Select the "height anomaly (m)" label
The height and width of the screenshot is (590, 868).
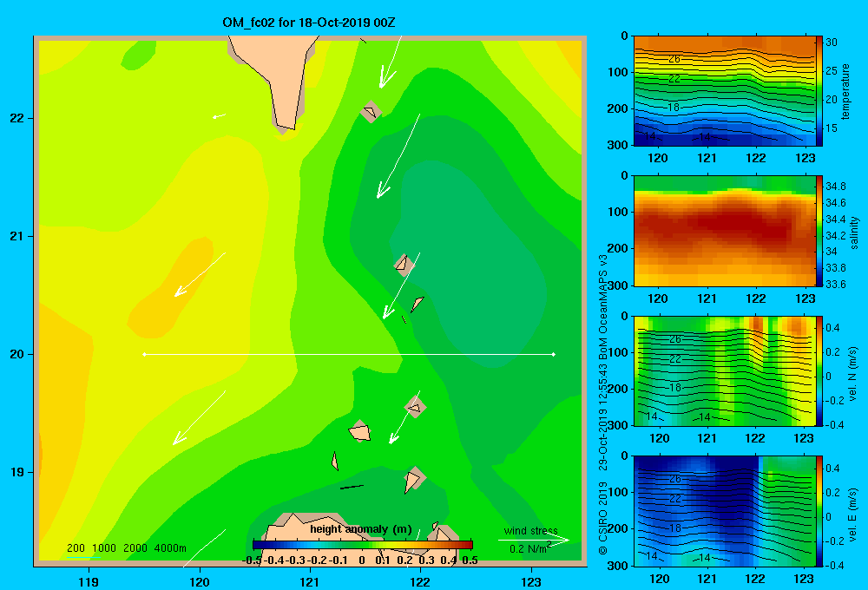(360, 529)
